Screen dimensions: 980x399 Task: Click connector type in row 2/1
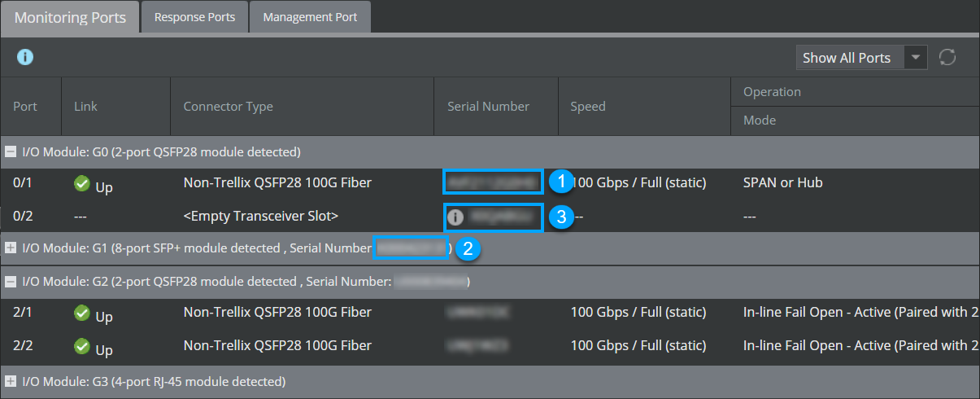277,312
